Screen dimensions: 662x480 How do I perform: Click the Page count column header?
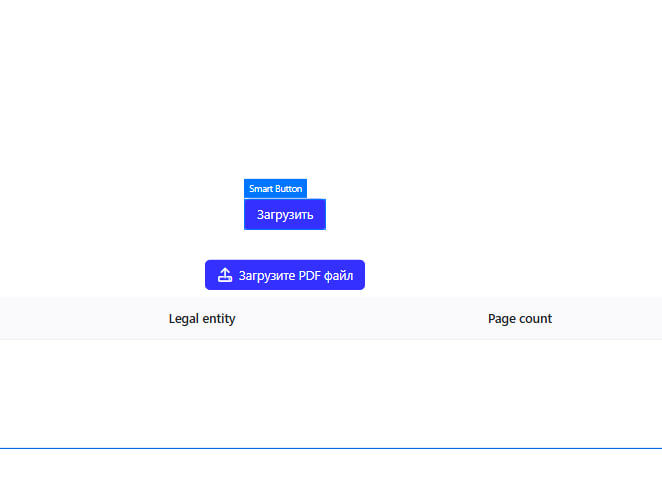pos(520,318)
